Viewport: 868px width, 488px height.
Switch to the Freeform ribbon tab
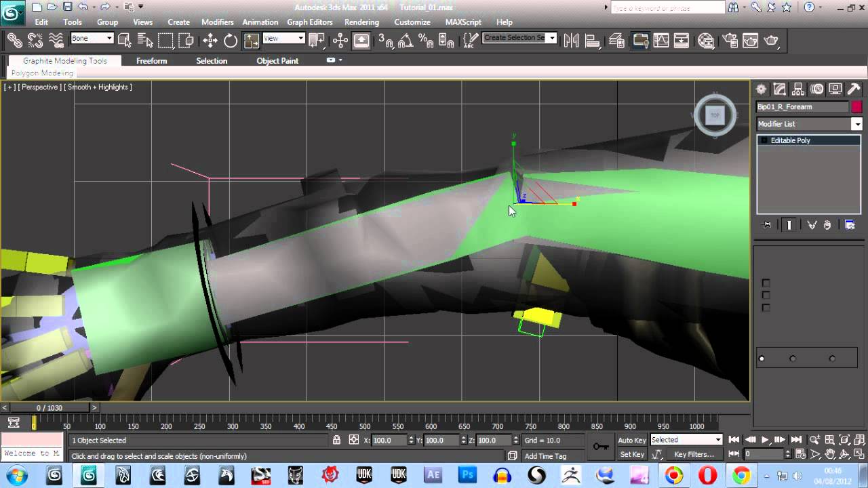tap(151, 61)
